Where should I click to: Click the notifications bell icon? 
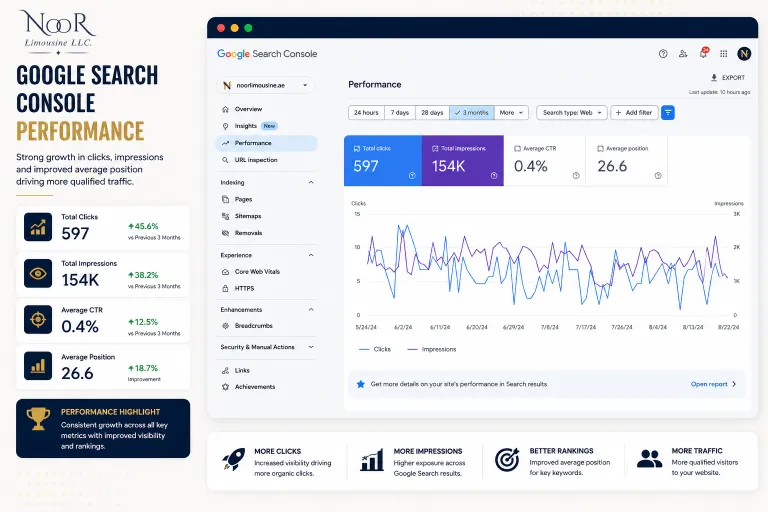(x=703, y=53)
